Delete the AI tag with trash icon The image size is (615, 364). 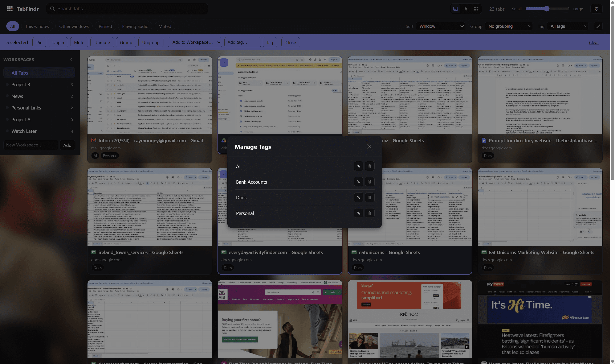(x=369, y=166)
